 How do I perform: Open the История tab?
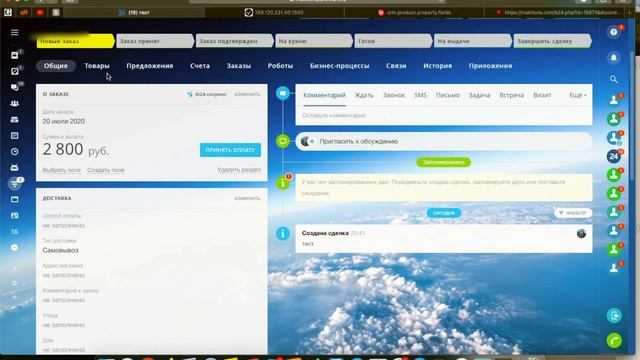tap(438, 66)
